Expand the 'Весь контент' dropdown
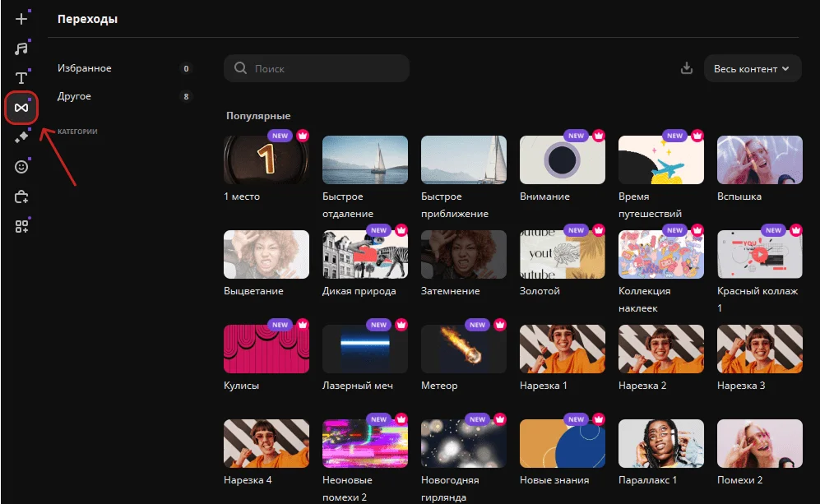Viewport: 820px width, 504px height. [752, 69]
